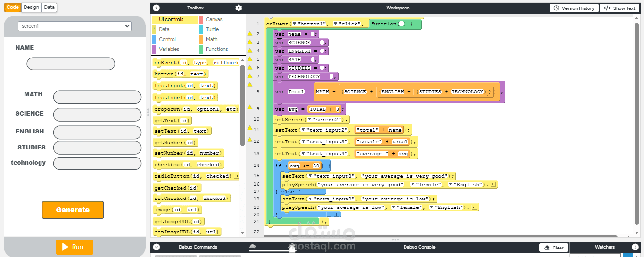Pick the textLabel(id, text) toolbox block
The width and height of the screenshot is (644, 257).
click(185, 98)
